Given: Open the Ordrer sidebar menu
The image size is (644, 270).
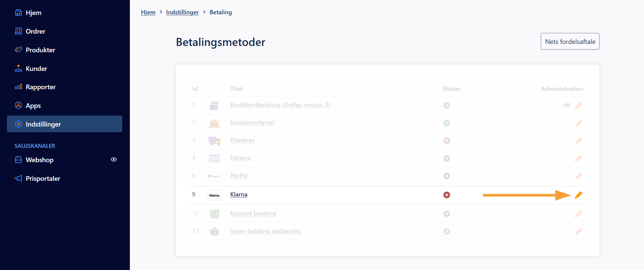Looking at the screenshot, I should (35, 31).
